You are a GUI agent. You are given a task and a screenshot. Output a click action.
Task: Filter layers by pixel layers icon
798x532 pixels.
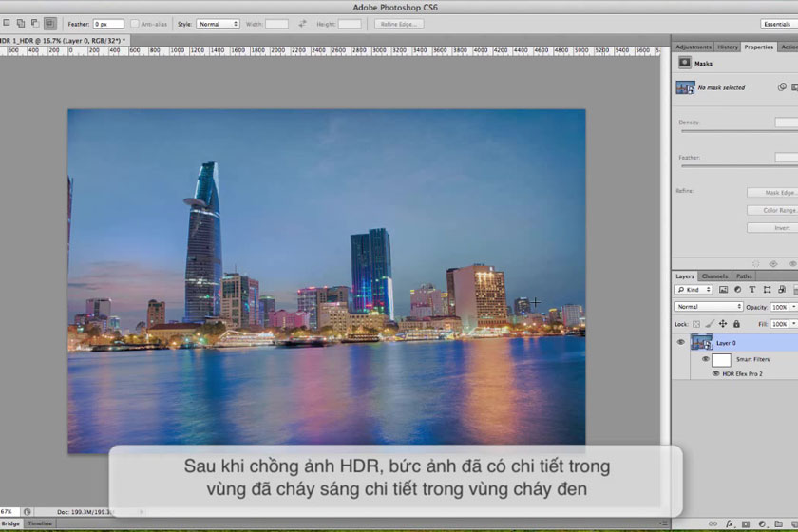(723, 290)
